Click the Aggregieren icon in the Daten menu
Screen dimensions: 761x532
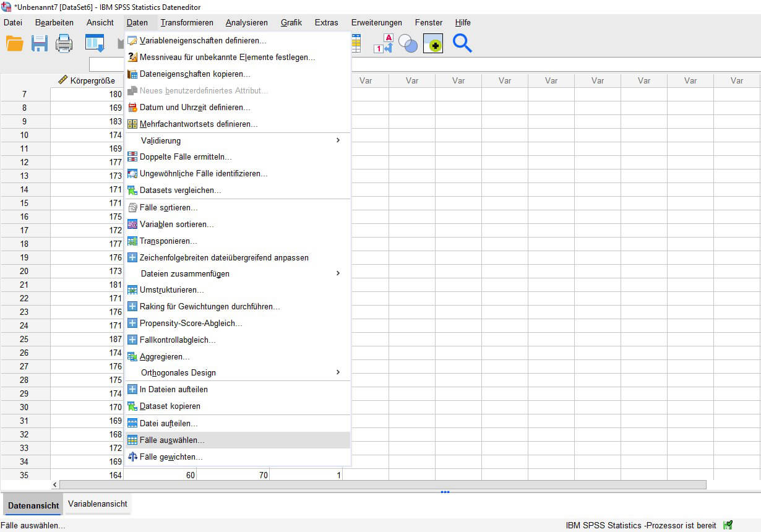(132, 356)
